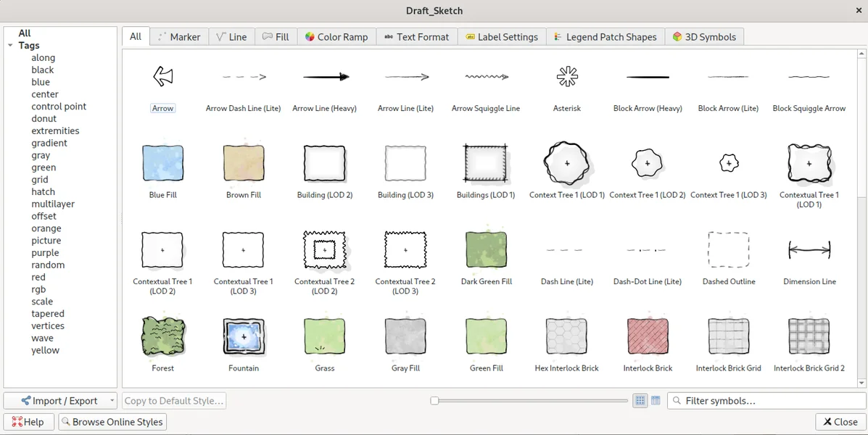This screenshot has width=868, height=435.
Task: Select the Asterisk marker symbol
Action: coord(567,77)
